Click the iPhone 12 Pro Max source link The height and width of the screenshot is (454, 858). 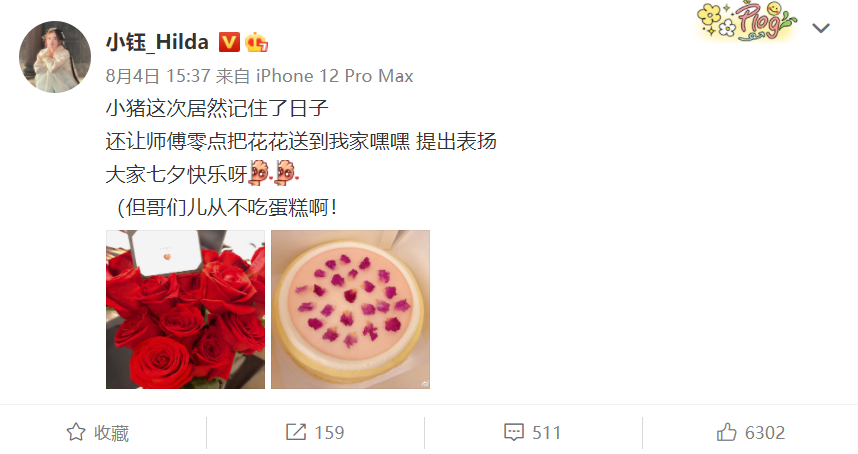pyautogui.click(x=334, y=75)
